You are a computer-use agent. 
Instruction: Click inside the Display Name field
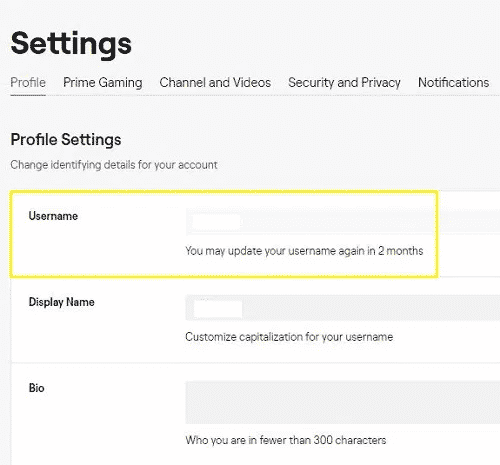pos(343,307)
